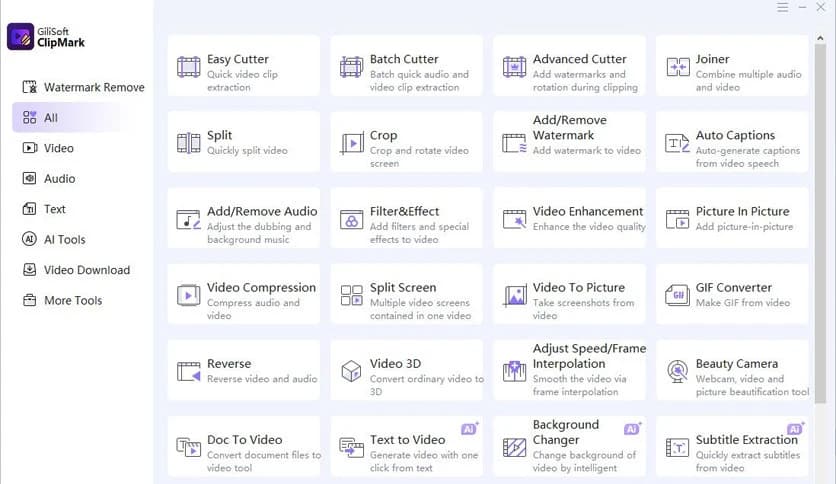Click "Enhance the video quality" text

[x=589, y=227]
